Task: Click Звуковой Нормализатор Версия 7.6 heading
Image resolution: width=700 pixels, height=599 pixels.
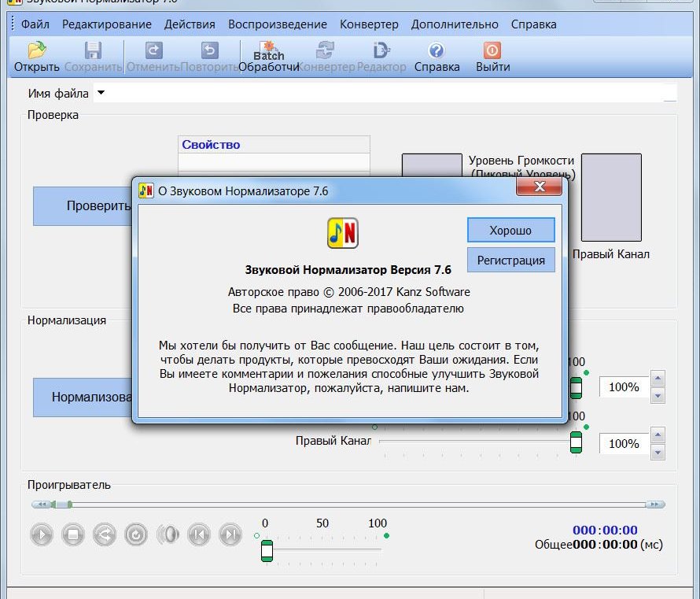Action: [x=348, y=270]
